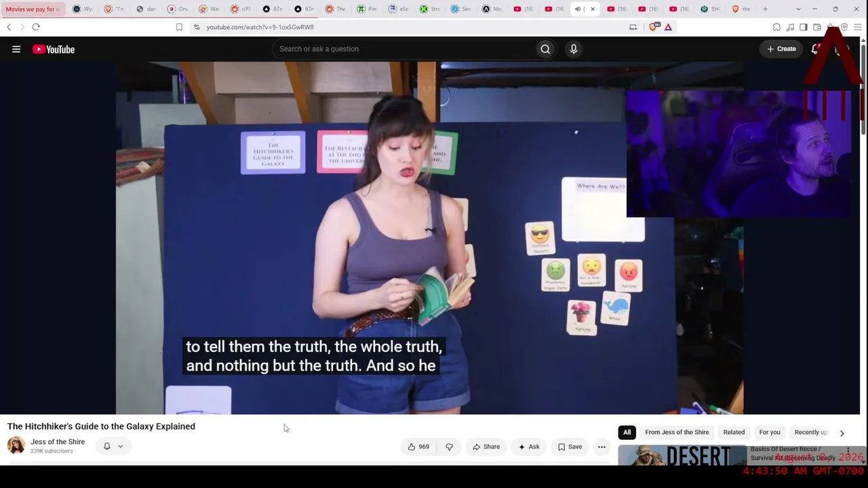Viewport: 868px width, 488px height.
Task: Open Jess of the Shire channel avatar
Action: pyautogui.click(x=16, y=445)
